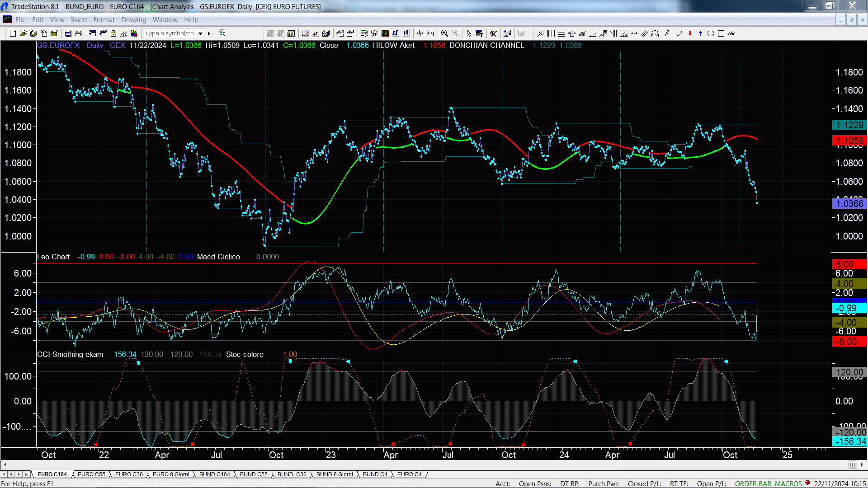The width and height of the screenshot is (868, 488).
Task: Jump to first worksheet tab arrow
Action: click(4, 474)
